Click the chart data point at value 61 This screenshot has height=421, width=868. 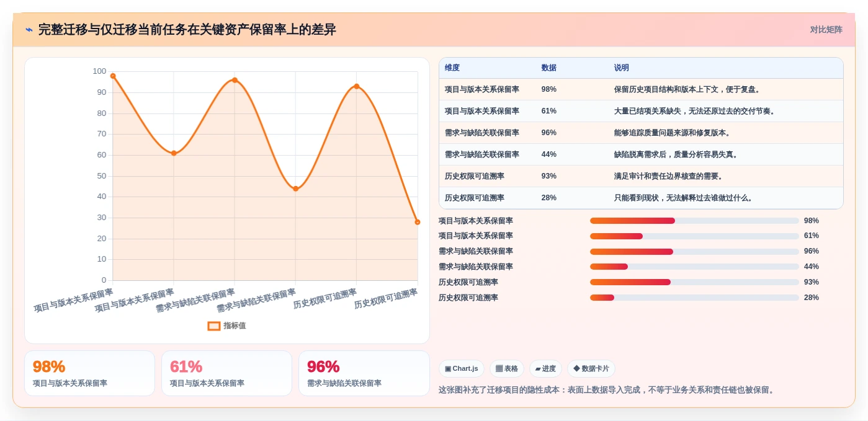pyautogui.click(x=174, y=153)
